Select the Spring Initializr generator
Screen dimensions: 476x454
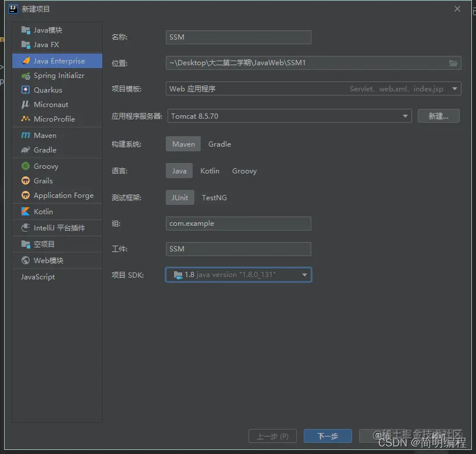click(57, 75)
